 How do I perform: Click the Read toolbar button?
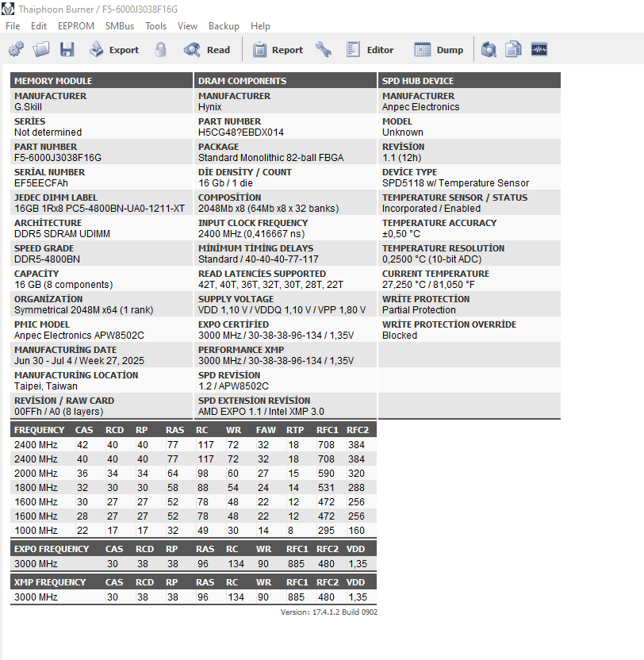(x=207, y=50)
